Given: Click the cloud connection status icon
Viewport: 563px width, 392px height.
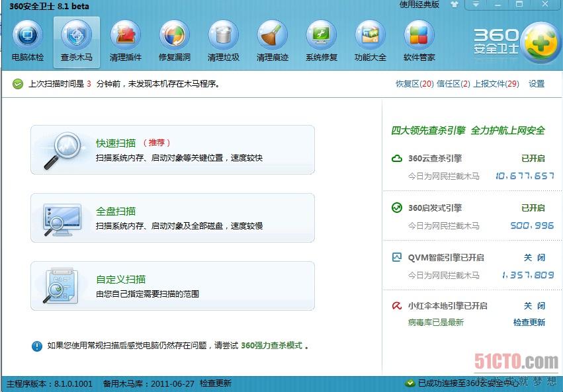Looking at the screenshot, I should click(410, 383).
